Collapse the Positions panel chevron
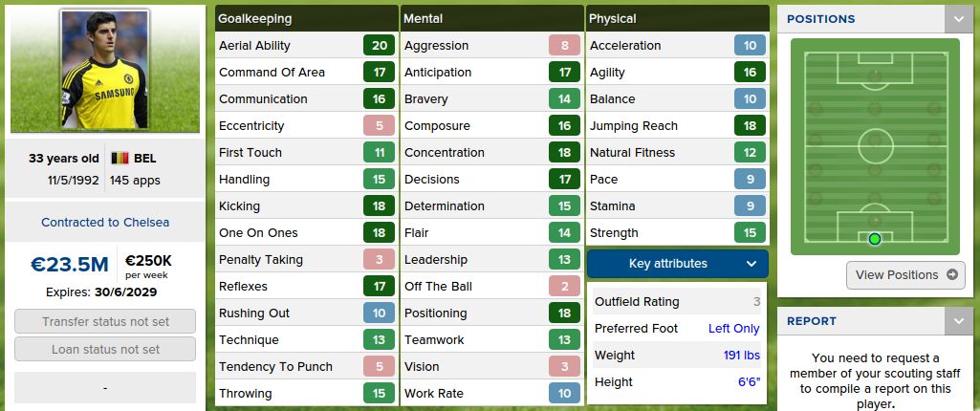This screenshot has height=411, width=980. [x=957, y=19]
